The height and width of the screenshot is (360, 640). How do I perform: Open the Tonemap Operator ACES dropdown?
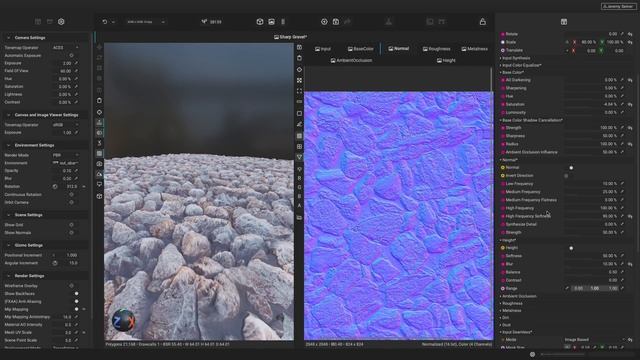pyautogui.click(x=65, y=48)
